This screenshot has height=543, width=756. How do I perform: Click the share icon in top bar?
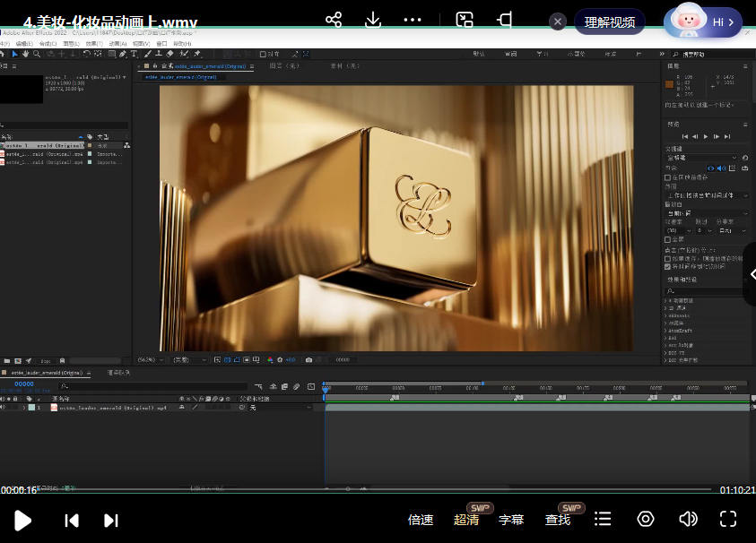point(334,20)
